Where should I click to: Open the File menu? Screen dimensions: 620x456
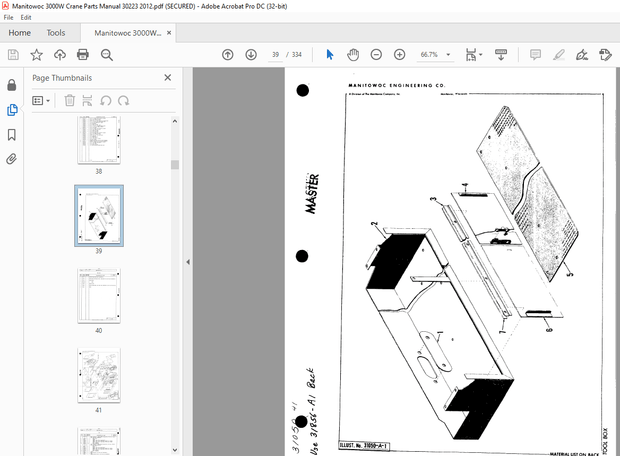tap(10, 18)
